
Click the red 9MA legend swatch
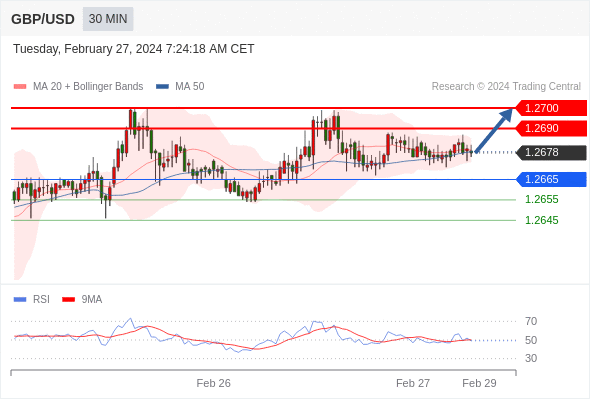point(68,300)
